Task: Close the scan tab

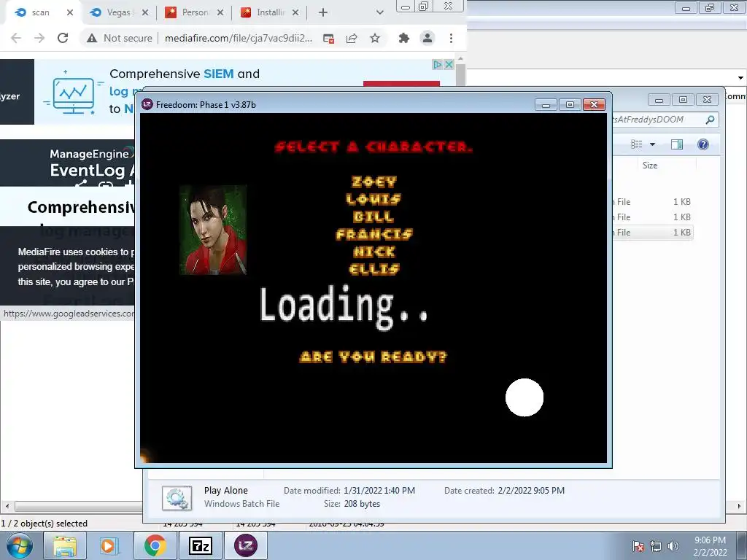Action: pos(70,12)
